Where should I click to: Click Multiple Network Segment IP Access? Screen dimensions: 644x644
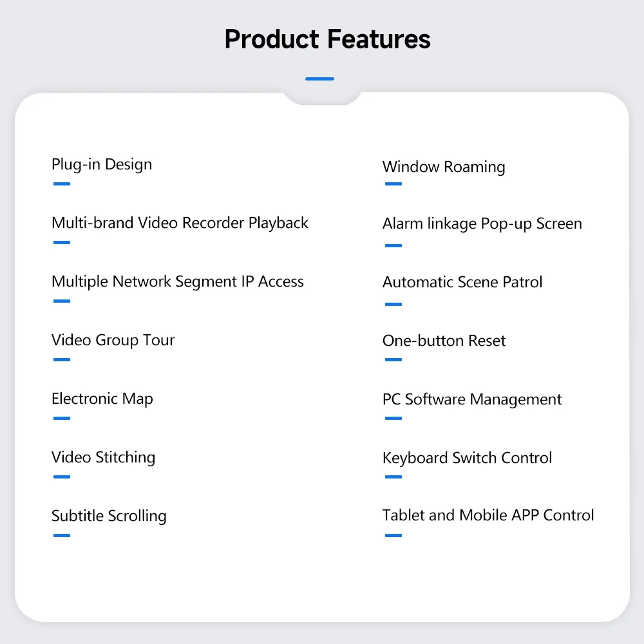click(x=178, y=282)
